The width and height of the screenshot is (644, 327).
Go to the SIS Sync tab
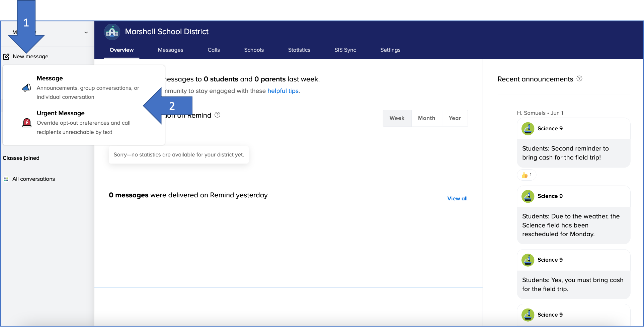pyautogui.click(x=345, y=50)
